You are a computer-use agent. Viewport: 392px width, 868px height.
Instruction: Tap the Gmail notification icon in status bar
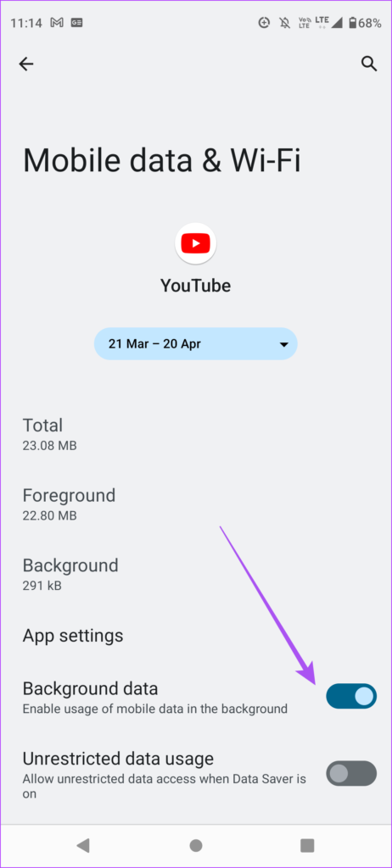57,23
